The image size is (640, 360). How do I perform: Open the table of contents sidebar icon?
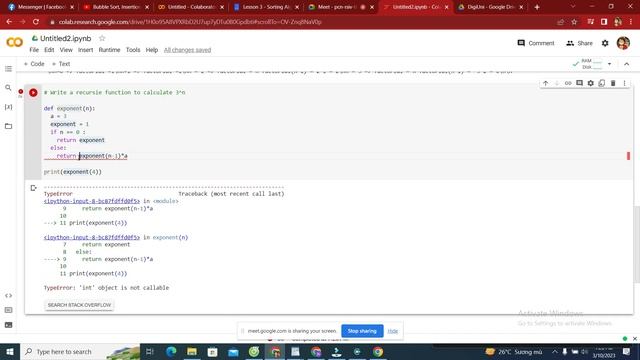point(8,69)
